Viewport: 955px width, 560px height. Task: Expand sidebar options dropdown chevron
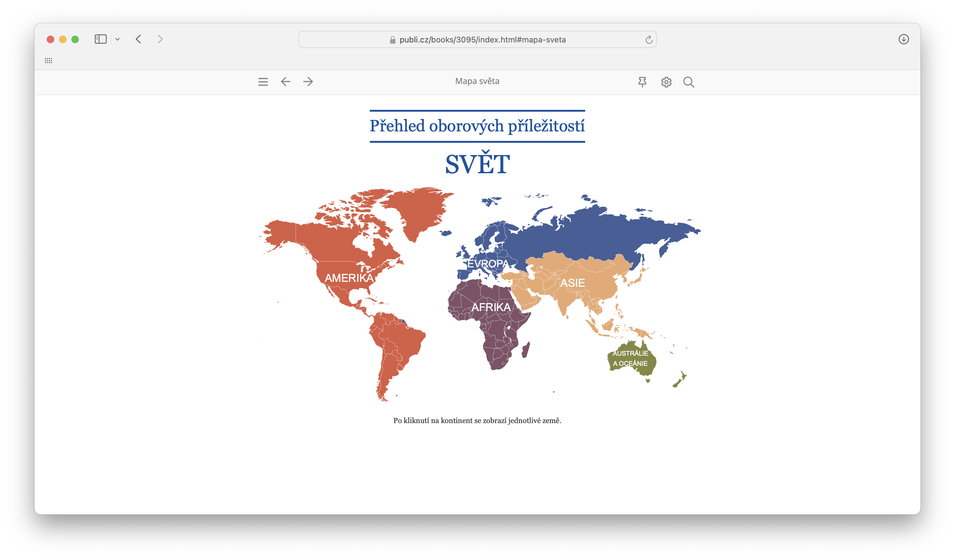click(x=118, y=39)
